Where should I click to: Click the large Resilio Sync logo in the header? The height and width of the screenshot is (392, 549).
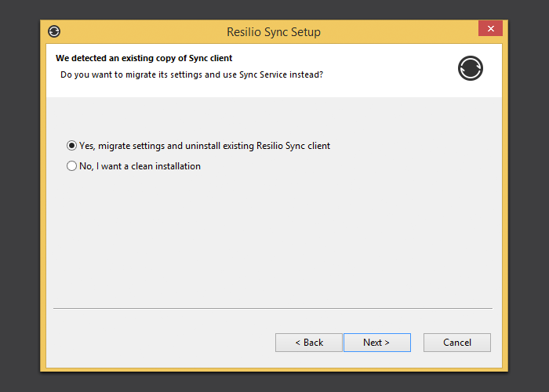point(471,68)
